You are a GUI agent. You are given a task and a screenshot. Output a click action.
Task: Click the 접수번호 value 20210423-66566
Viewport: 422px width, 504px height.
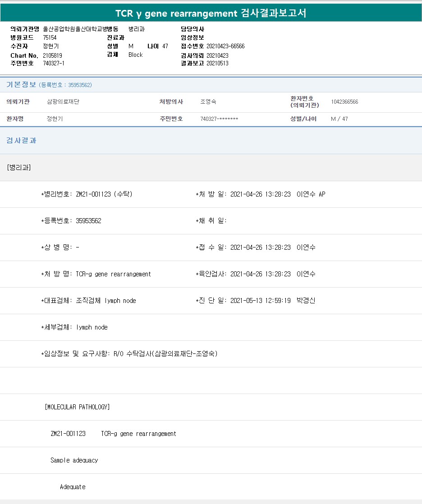pos(225,46)
